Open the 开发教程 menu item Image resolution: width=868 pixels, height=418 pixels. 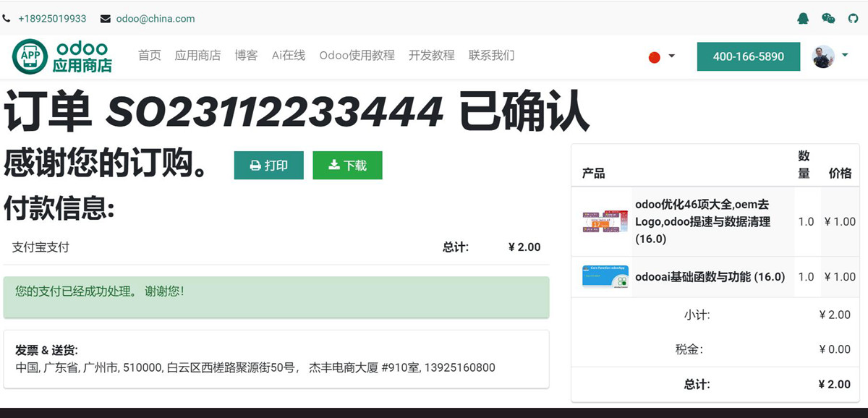click(x=431, y=55)
